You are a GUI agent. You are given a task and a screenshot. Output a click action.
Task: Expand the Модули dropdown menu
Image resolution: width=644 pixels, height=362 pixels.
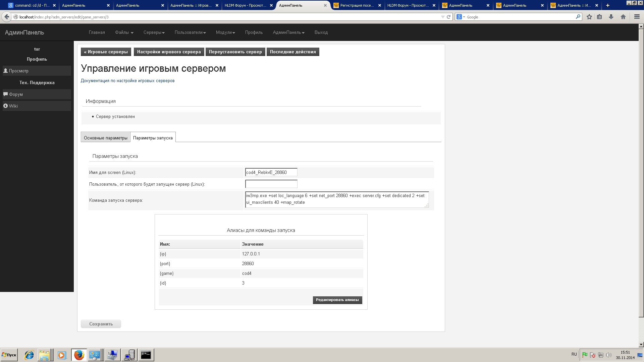[x=225, y=33]
